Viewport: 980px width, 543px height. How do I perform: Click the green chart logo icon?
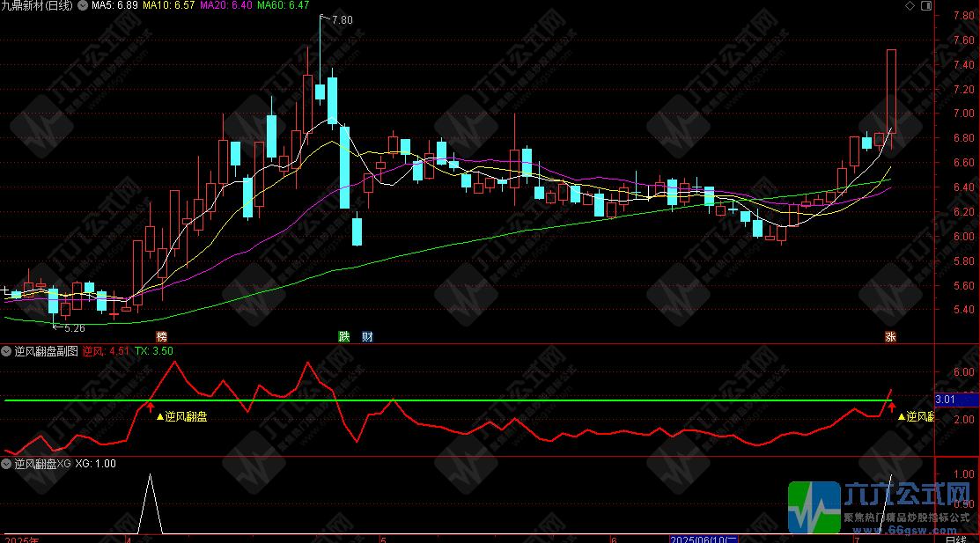[x=814, y=509]
